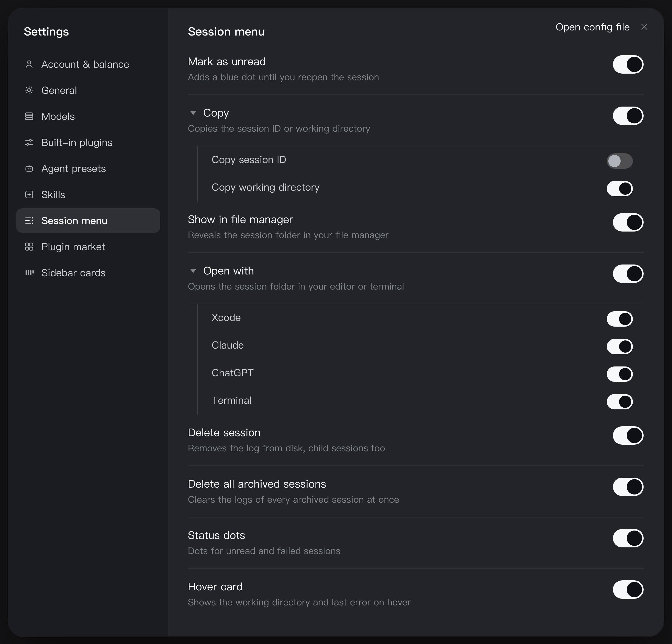This screenshot has width=672, height=644.
Task: Click the Sidebar cards bars icon
Action: point(29,272)
